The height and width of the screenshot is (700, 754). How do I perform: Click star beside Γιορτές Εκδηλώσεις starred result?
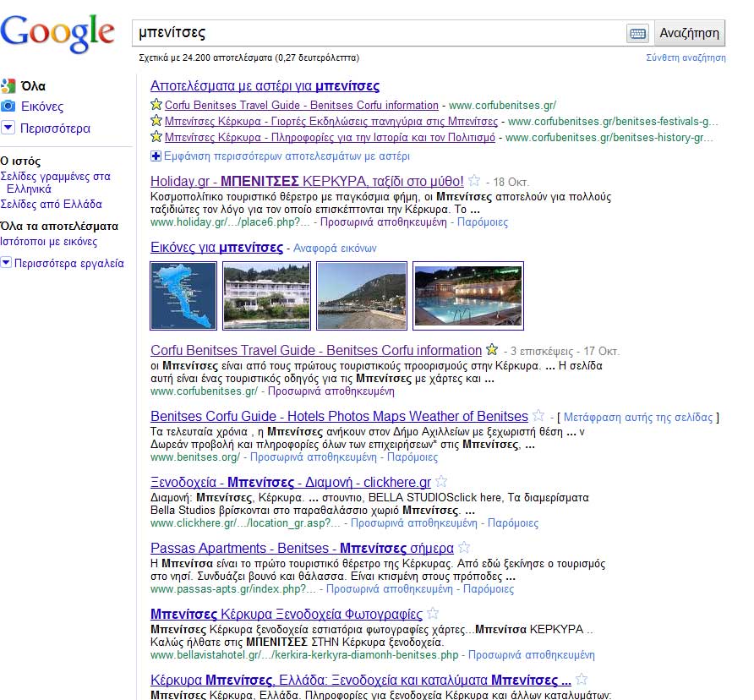point(156,121)
